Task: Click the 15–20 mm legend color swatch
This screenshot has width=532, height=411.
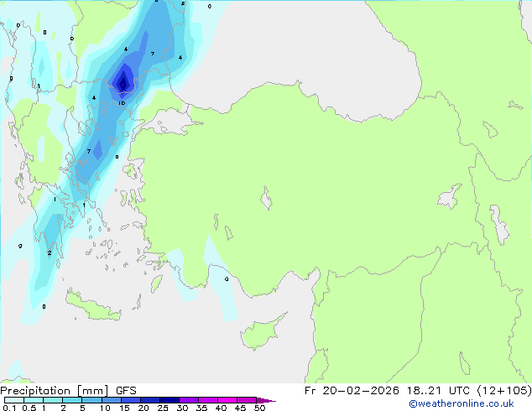Action: (130, 400)
